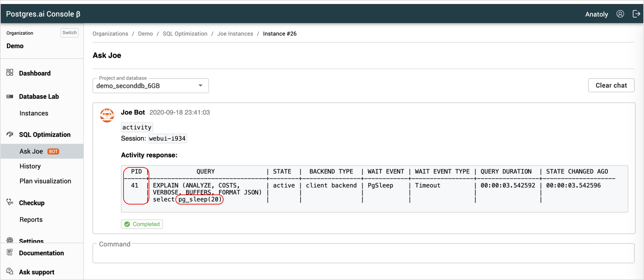The image size is (644, 280).
Task: Click the Joe Bot timestamp 2020-09-18 23:41:03
Action: click(180, 113)
